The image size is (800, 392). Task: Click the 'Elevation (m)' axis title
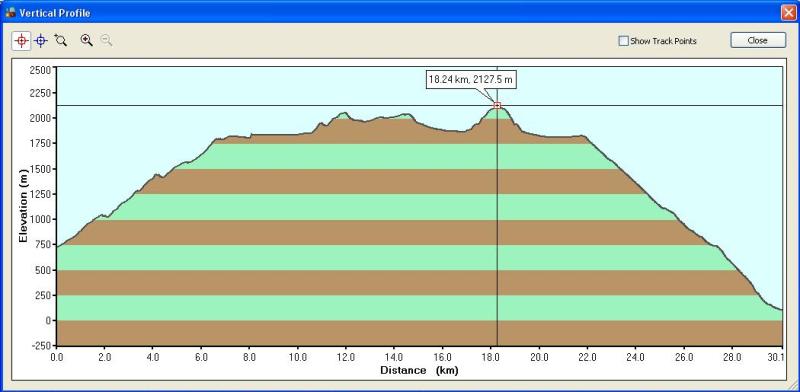pyautogui.click(x=23, y=206)
